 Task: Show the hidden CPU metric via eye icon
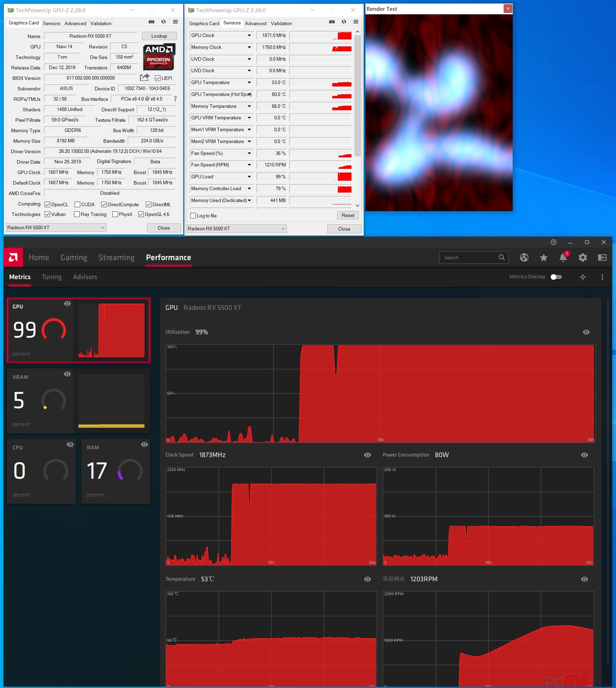(x=70, y=444)
